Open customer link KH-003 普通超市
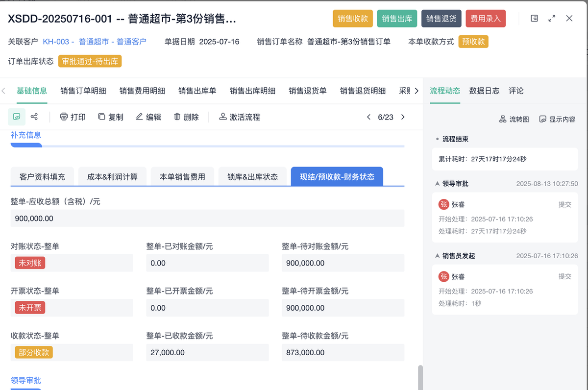 point(95,42)
